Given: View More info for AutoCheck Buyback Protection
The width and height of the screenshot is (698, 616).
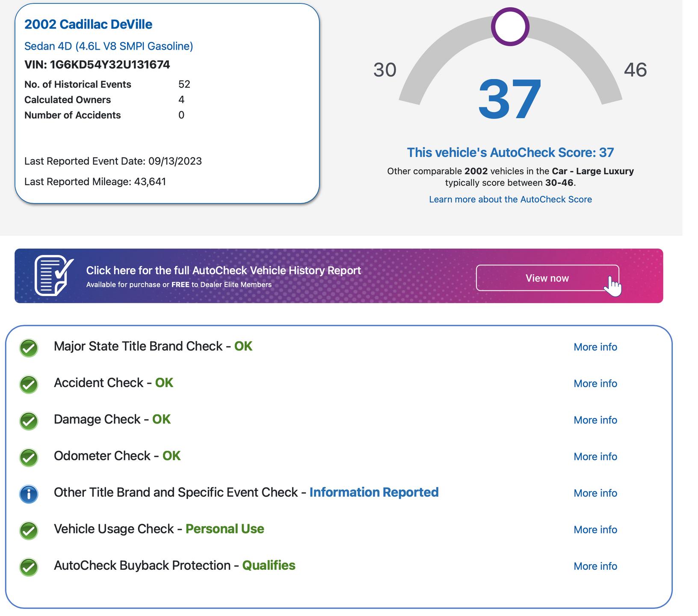Looking at the screenshot, I should 595,566.
